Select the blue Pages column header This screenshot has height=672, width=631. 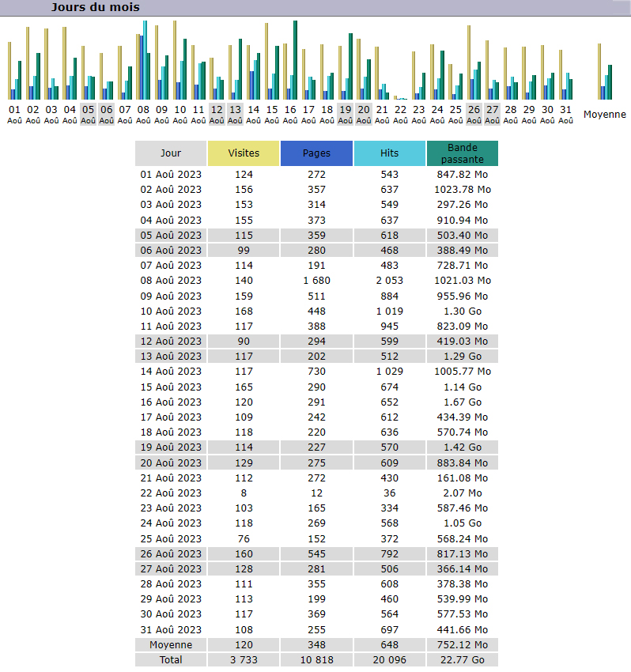[316, 153]
